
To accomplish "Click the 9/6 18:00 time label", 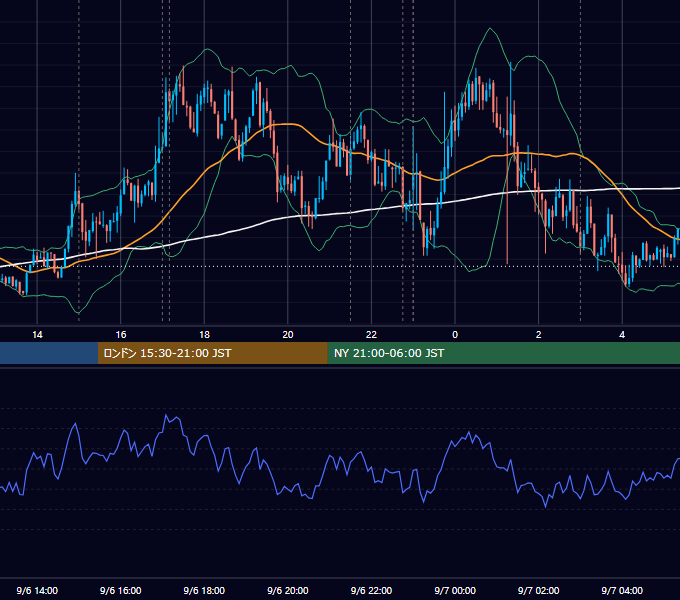I will (x=204, y=590).
